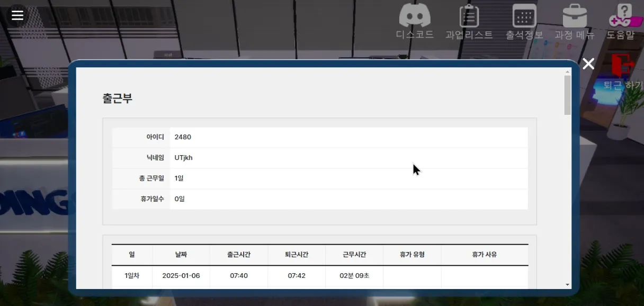
Task: Click the clock-in time 07:40
Action: (x=239, y=276)
